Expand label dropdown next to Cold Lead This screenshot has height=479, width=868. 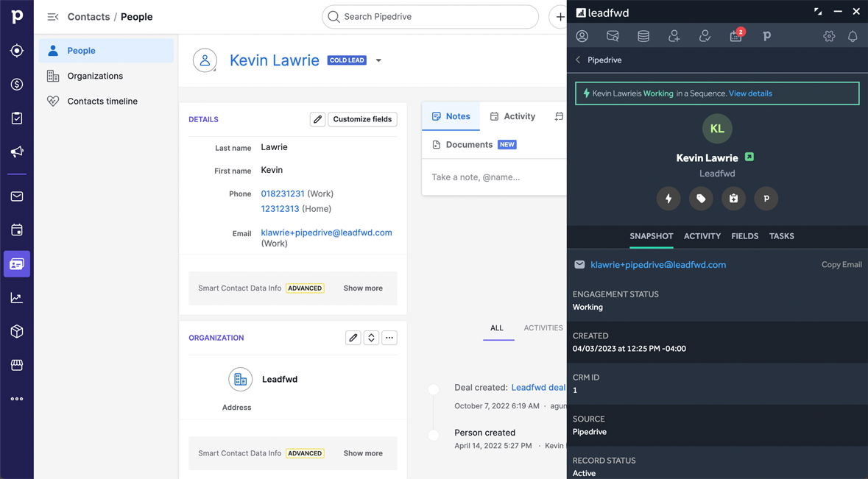[378, 60]
